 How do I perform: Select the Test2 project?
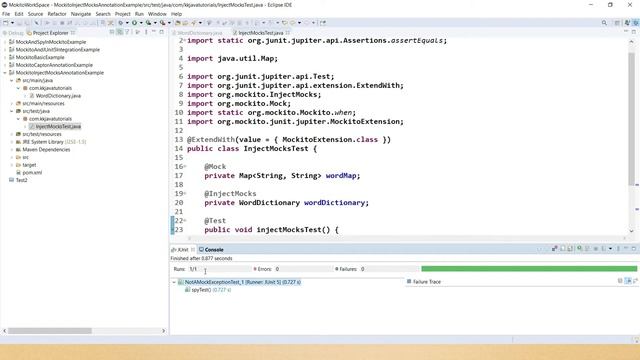click(22, 180)
